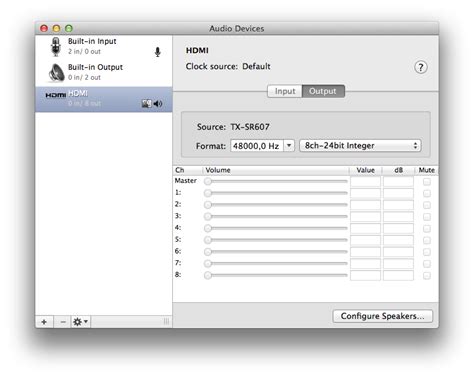Toggle Mute checkbox for channel 7
Image resolution: width=474 pixels, height=377 pixels.
pyautogui.click(x=427, y=264)
